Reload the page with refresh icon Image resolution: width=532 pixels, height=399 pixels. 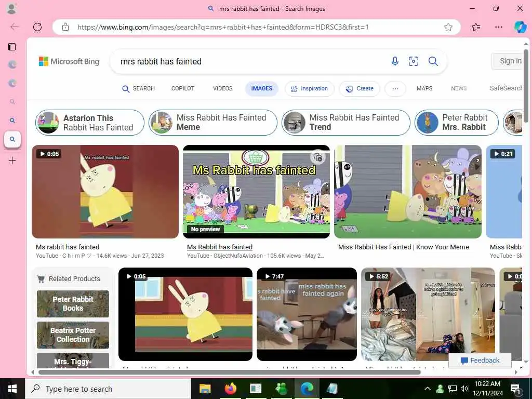point(37,27)
